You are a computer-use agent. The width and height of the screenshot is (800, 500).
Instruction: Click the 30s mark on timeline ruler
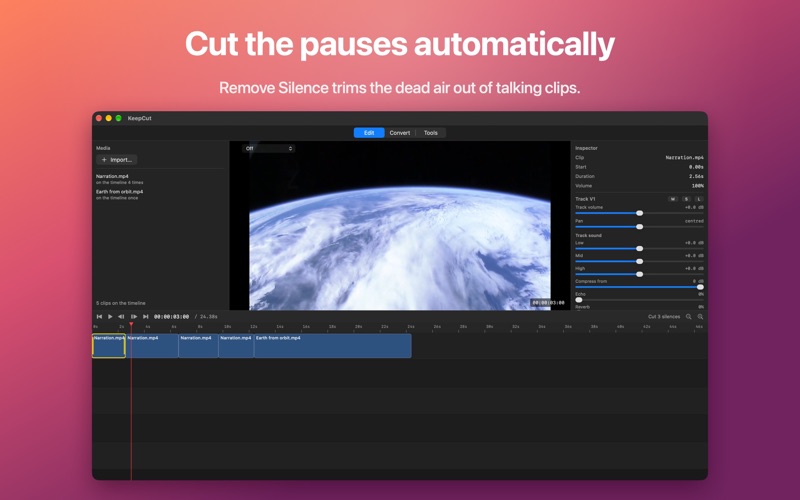489,327
